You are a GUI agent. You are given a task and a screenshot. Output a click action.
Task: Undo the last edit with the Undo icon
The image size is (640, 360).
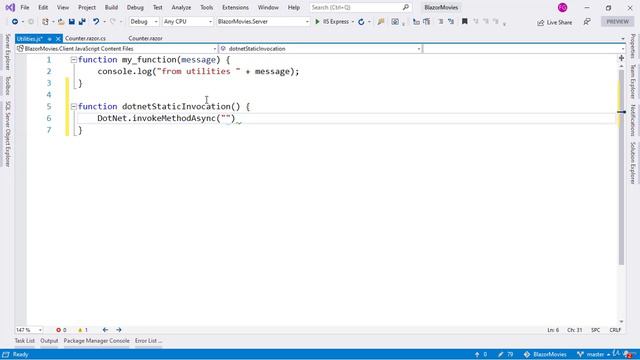pyautogui.click(x=96, y=22)
